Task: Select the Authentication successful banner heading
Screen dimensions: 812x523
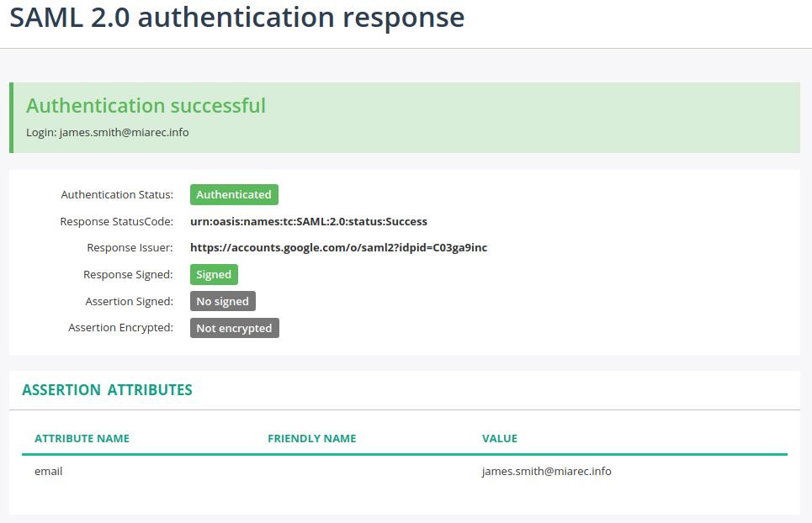Action: point(146,105)
